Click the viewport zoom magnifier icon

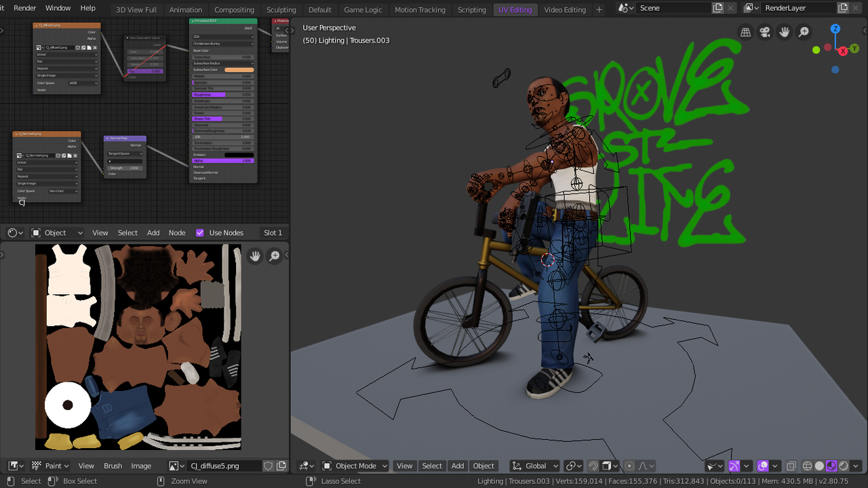804,32
